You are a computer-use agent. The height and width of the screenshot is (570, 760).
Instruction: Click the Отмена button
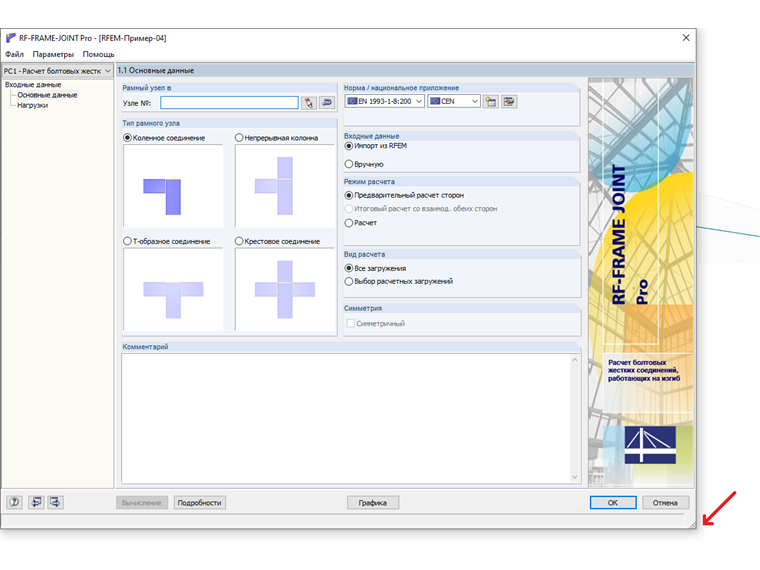coord(665,503)
